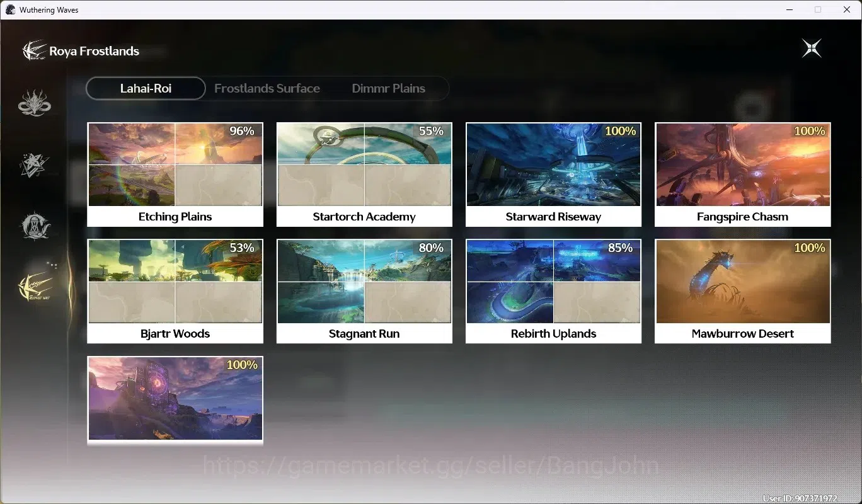This screenshot has width=862, height=504.
Task: Click the Wuthering Waves title bar app icon
Action: (x=10, y=9)
